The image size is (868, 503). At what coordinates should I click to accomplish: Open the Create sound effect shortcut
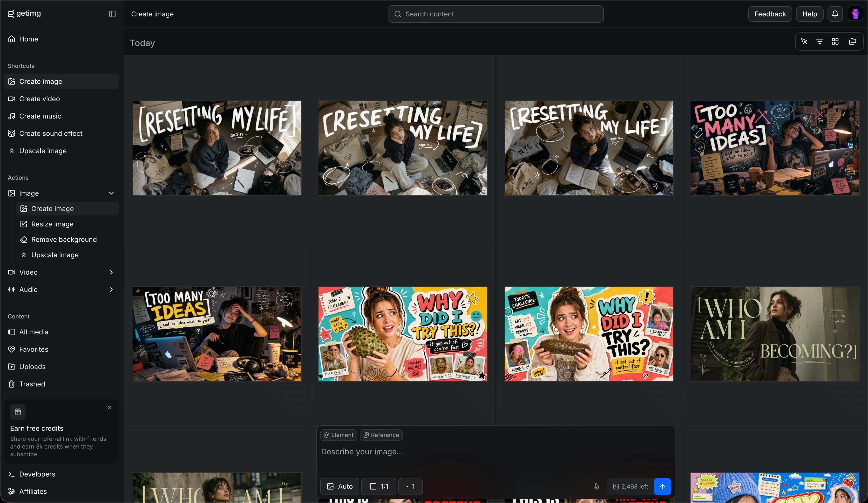[x=62, y=133]
